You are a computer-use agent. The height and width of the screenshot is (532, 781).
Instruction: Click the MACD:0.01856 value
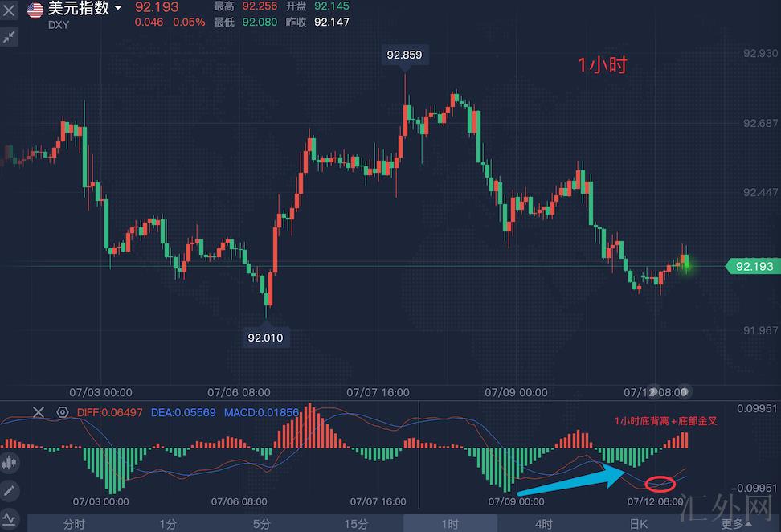pyautogui.click(x=261, y=412)
